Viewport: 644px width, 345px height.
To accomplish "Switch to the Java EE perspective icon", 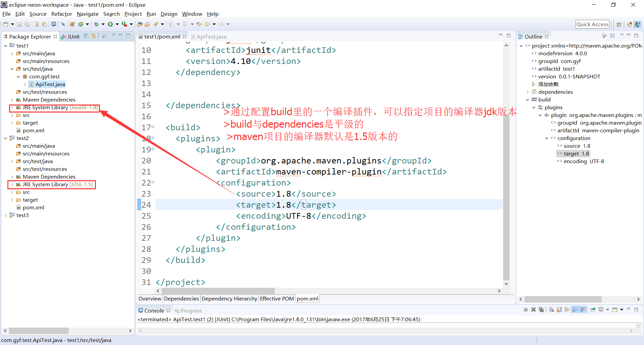I will click(629, 24).
